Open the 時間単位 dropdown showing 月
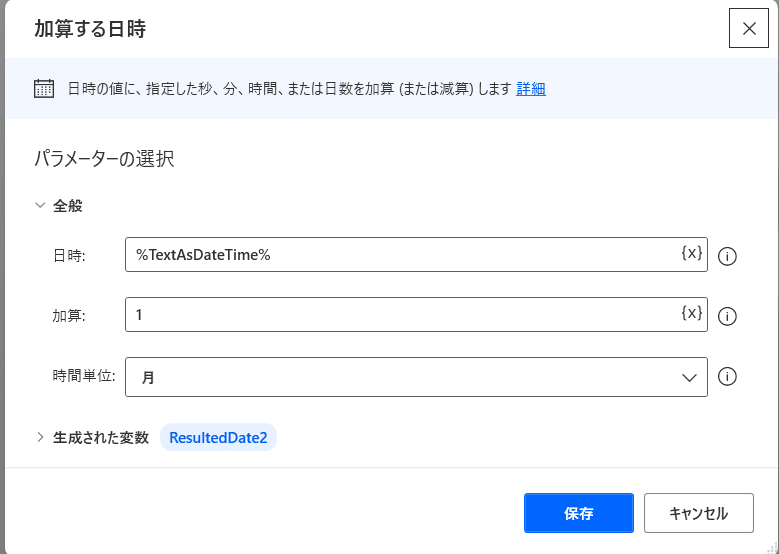 click(416, 377)
